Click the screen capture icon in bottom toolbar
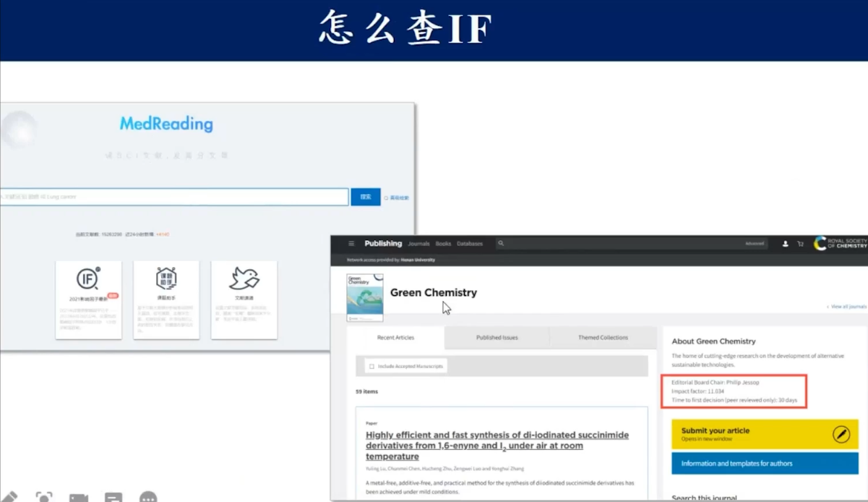 click(x=44, y=497)
